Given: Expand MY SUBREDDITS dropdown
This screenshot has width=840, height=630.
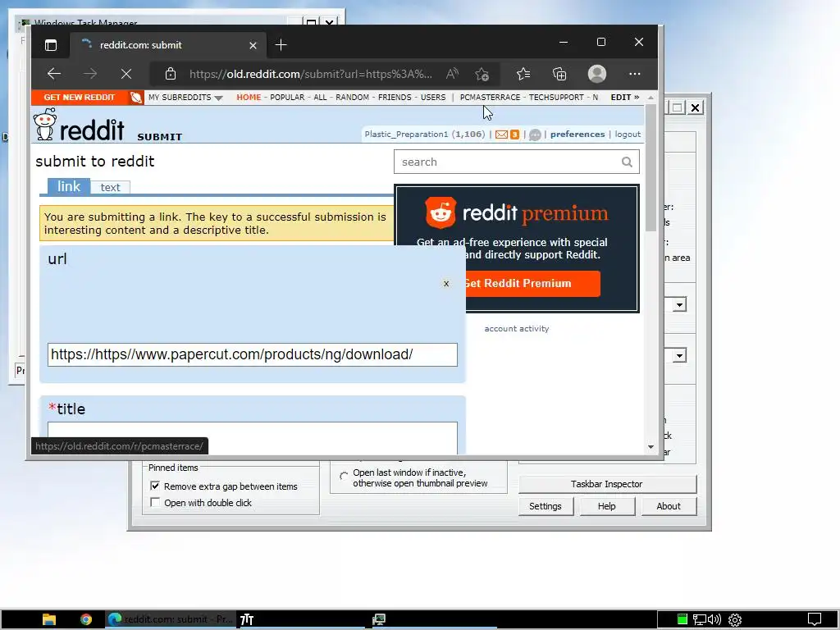Looking at the screenshot, I should point(185,98).
